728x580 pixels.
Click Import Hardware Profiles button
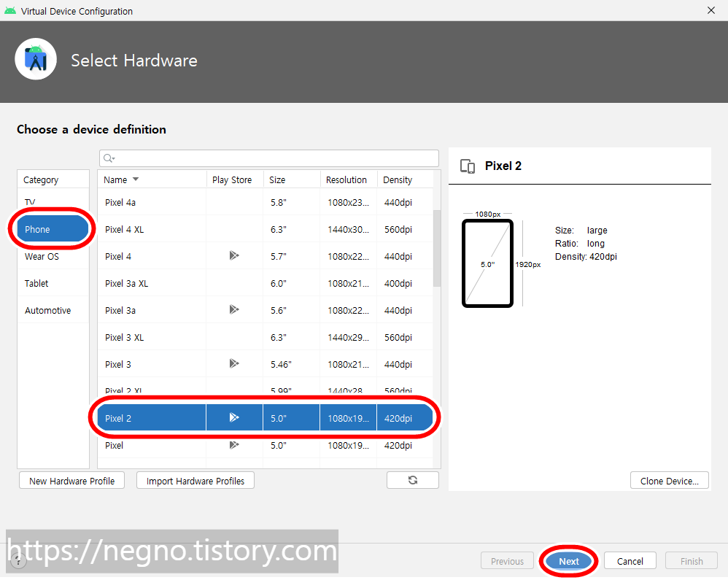tap(195, 481)
